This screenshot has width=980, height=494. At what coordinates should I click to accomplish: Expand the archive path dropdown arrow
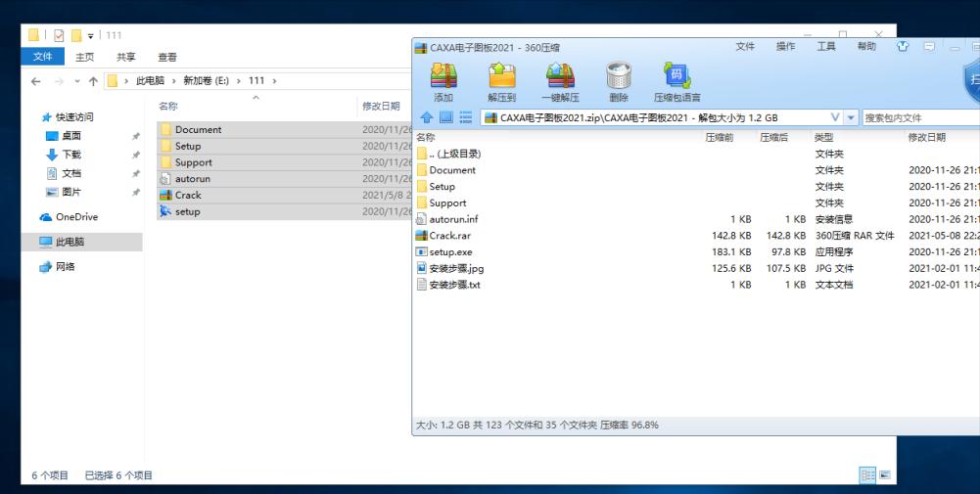(x=835, y=118)
